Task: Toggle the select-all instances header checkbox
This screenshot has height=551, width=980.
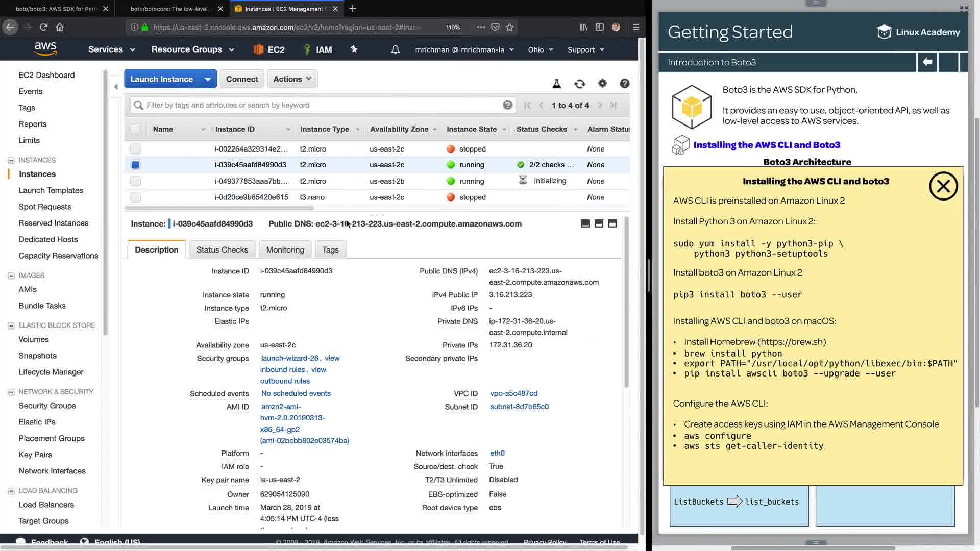Action: [x=135, y=129]
